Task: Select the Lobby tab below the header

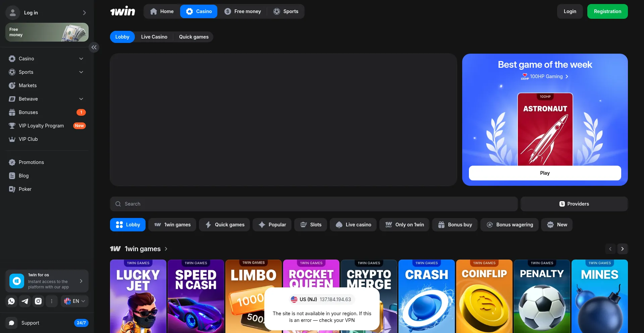Action: (x=122, y=37)
